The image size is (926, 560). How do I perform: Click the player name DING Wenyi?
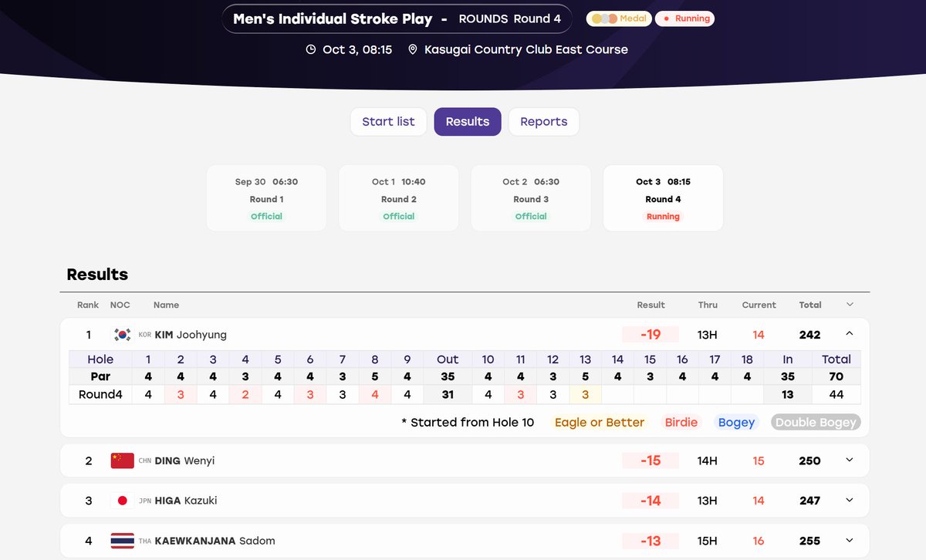point(184,460)
